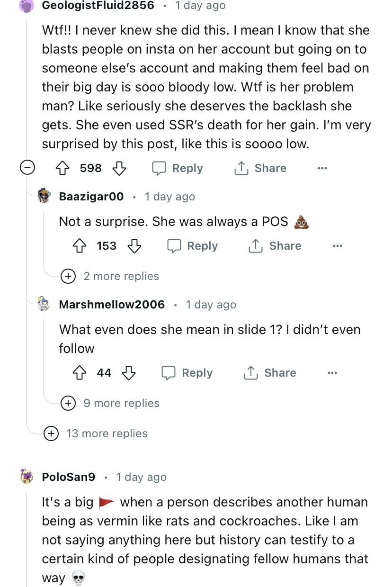The height and width of the screenshot is (587, 392).
Task: Open the Marshmellow2006 username link
Action: [112, 305]
